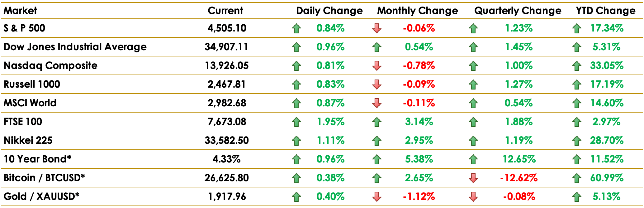Image resolution: width=644 pixels, height=208 pixels.
Task: Click the Bitcoin quarterly value -12.62%
Action: click(519, 178)
